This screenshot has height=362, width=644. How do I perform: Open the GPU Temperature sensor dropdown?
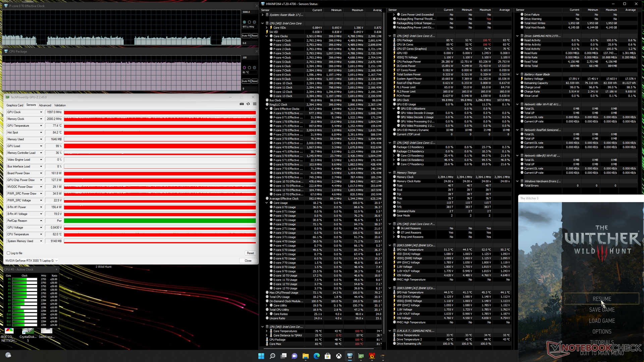click(41, 126)
